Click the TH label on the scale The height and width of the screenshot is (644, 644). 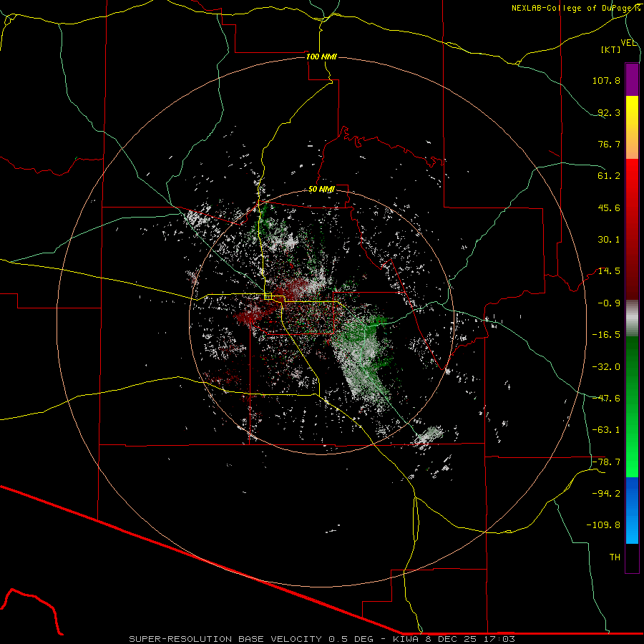pos(615,557)
